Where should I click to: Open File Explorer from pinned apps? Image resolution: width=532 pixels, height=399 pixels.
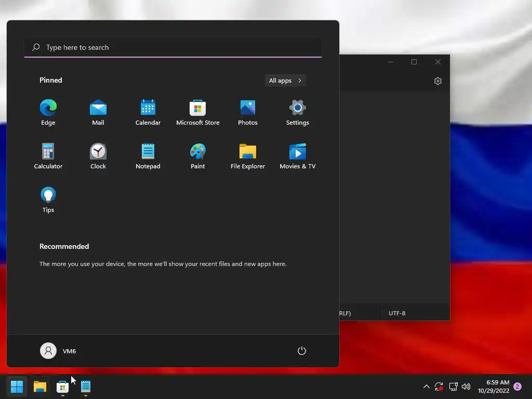point(248,156)
